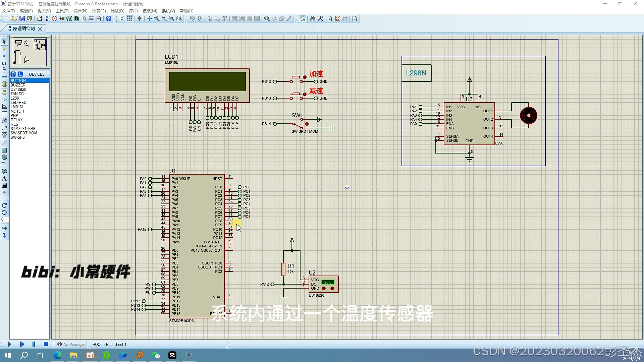The image size is (644, 362).
Task: Select BUTTON in the devices list
Action: coord(30,81)
